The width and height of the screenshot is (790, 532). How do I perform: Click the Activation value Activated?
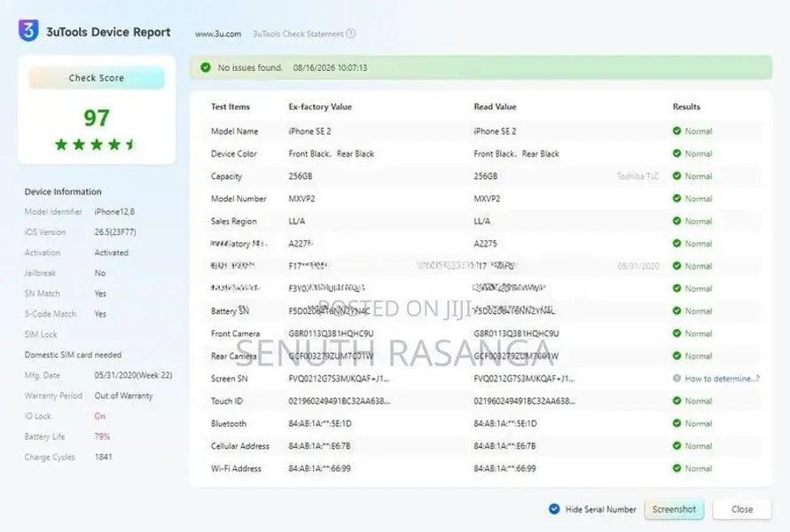[112, 253]
